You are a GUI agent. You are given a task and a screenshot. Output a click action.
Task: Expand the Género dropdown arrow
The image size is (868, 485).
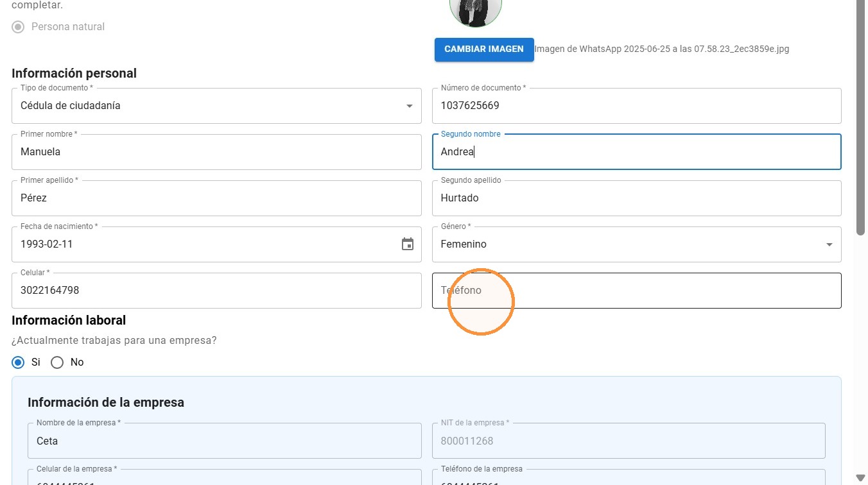point(829,244)
